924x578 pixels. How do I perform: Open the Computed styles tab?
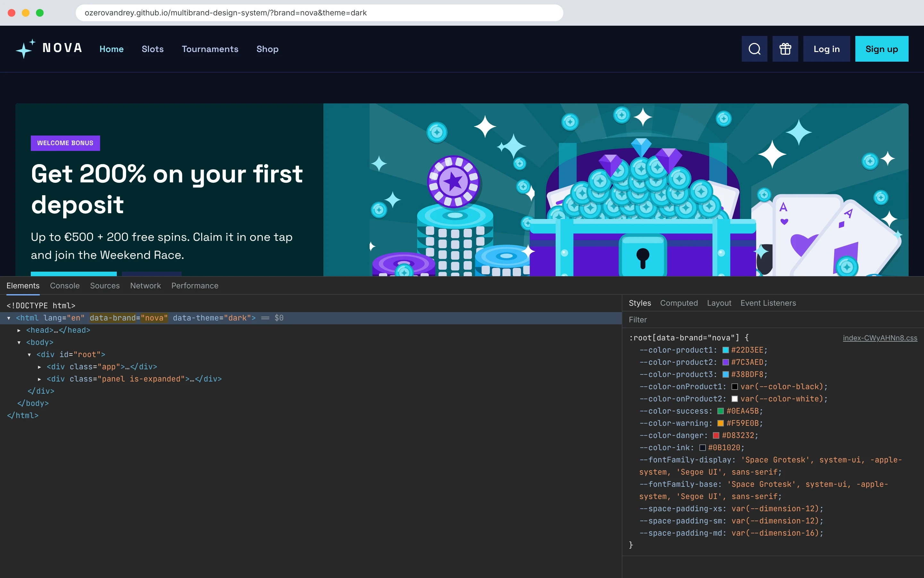pos(679,303)
